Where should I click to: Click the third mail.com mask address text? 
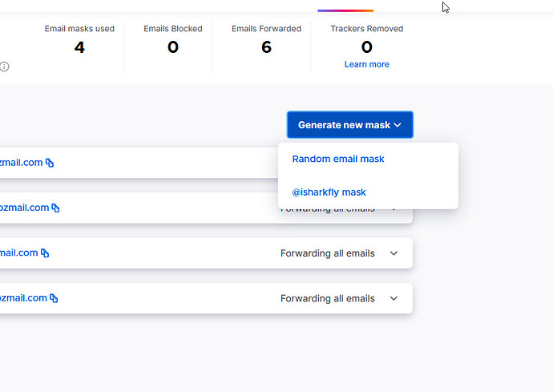click(18, 253)
